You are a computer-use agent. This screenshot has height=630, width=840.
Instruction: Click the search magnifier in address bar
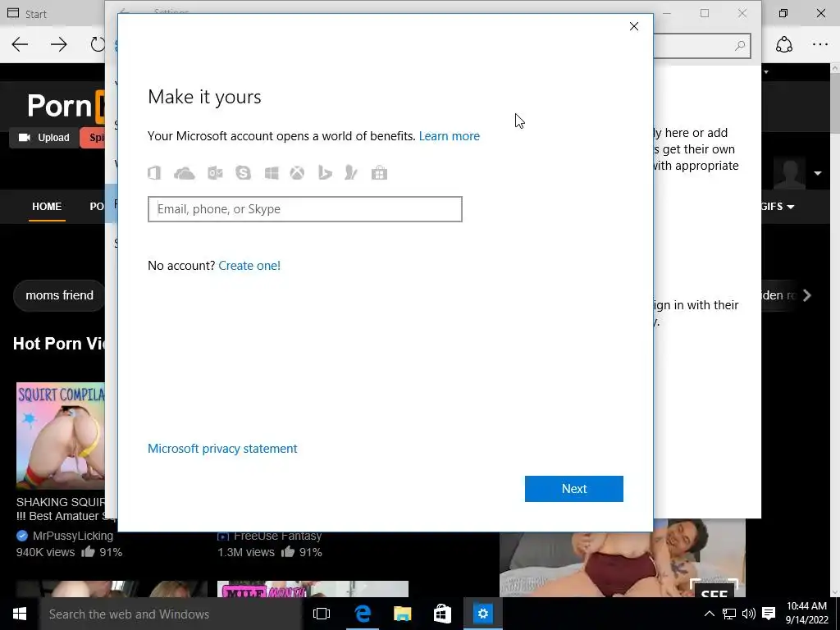740,46
